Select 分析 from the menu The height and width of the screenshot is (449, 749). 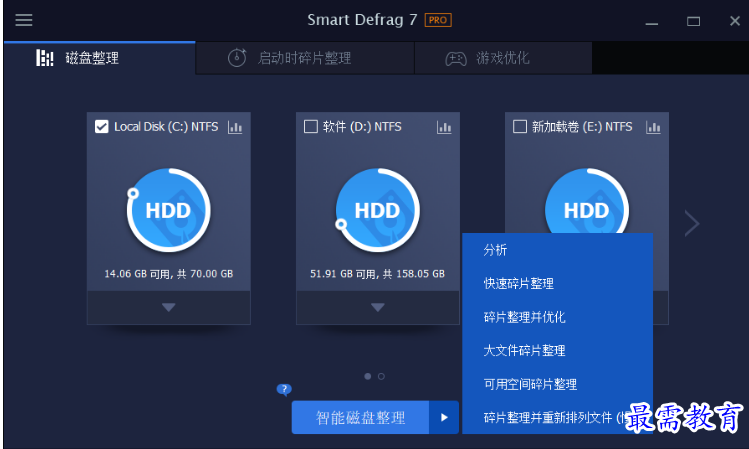click(x=557, y=250)
